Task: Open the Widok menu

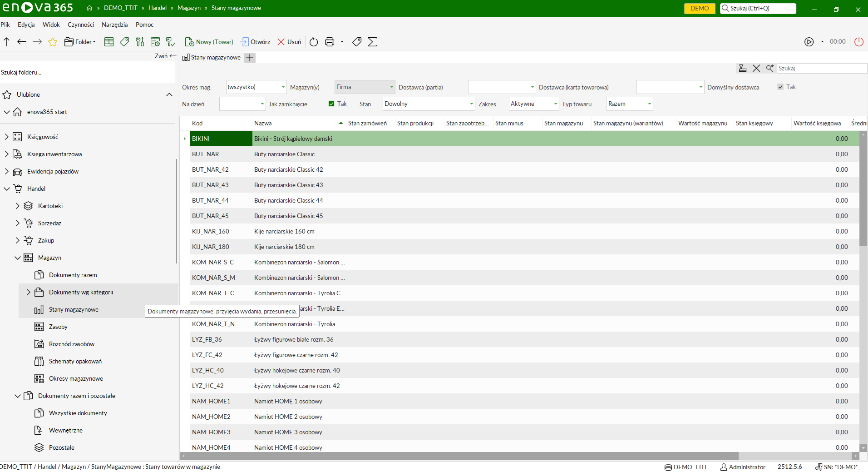Action: click(51, 25)
